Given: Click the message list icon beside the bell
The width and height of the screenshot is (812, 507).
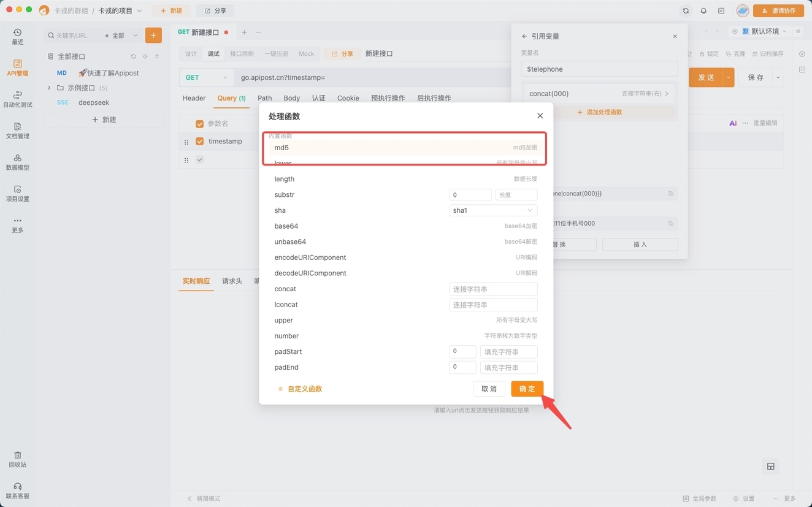Looking at the screenshot, I should 721,10.
